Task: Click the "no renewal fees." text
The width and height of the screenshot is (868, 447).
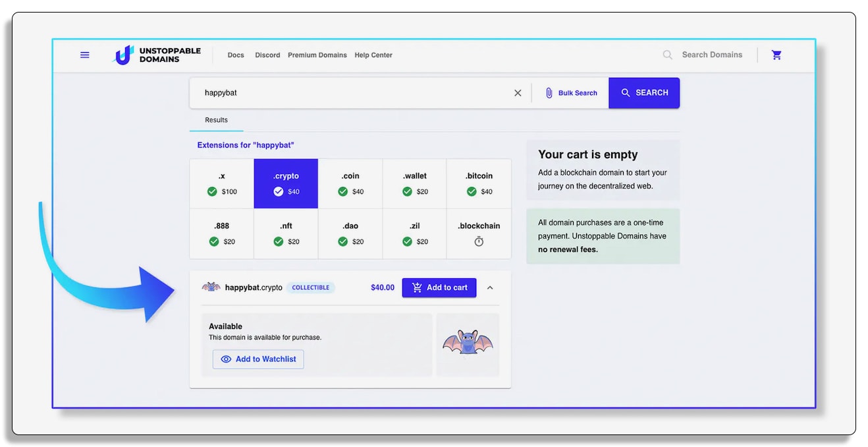Action: [x=568, y=250]
